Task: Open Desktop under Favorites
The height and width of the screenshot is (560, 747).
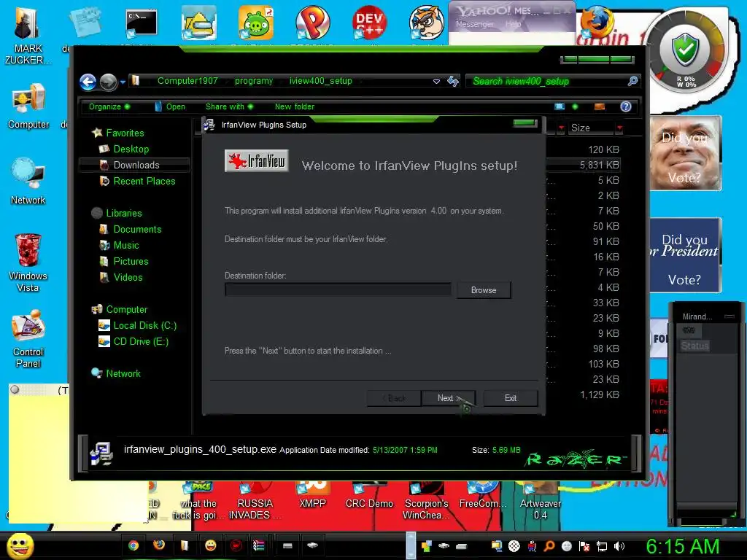Action: point(131,149)
